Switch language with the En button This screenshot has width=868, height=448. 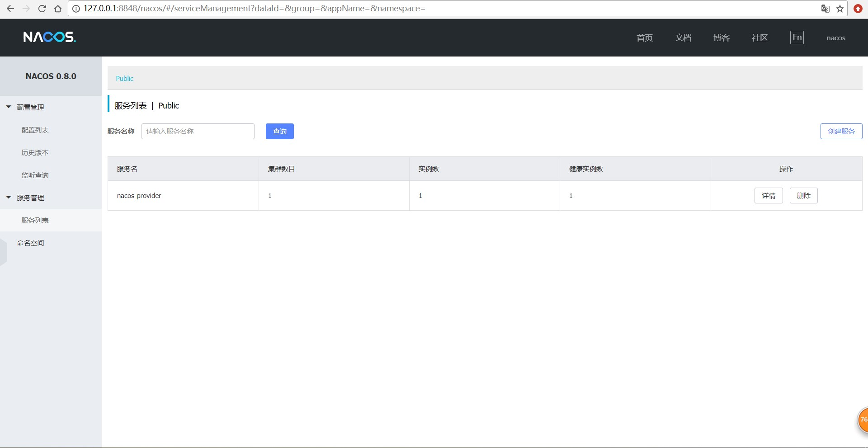797,38
